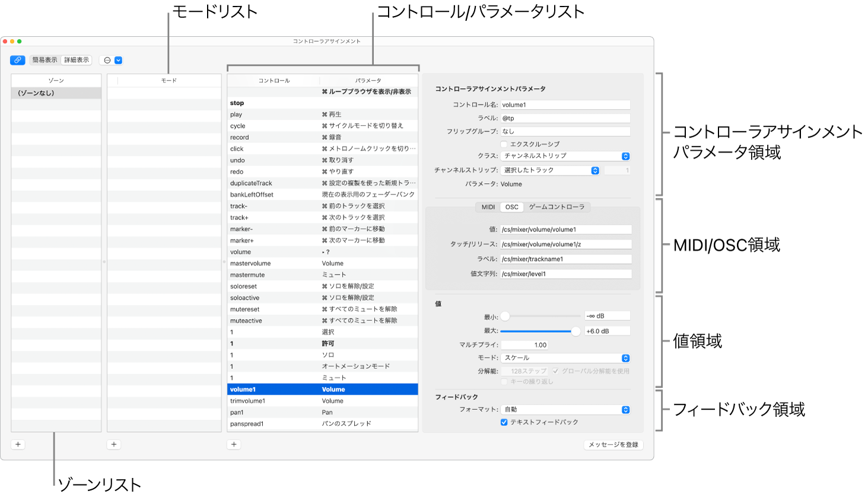Click the chevron icon beside the action menu

[x=118, y=60]
